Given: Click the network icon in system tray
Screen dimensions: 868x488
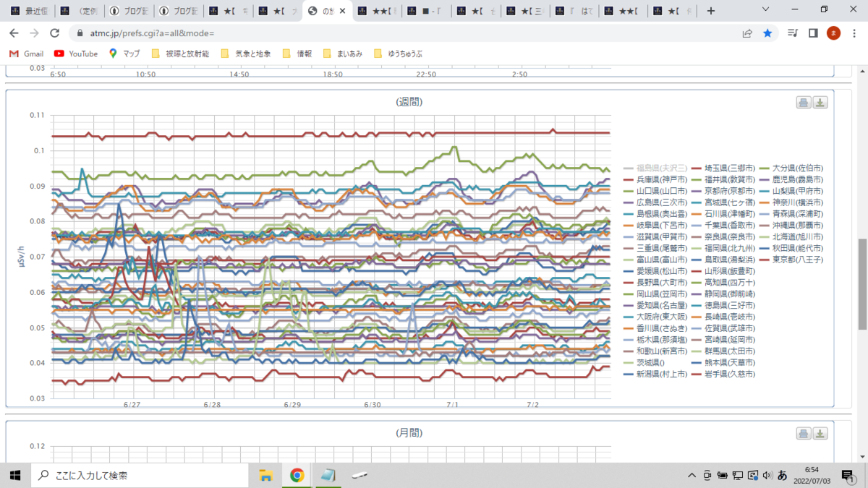Looking at the screenshot, I should tap(737, 475).
